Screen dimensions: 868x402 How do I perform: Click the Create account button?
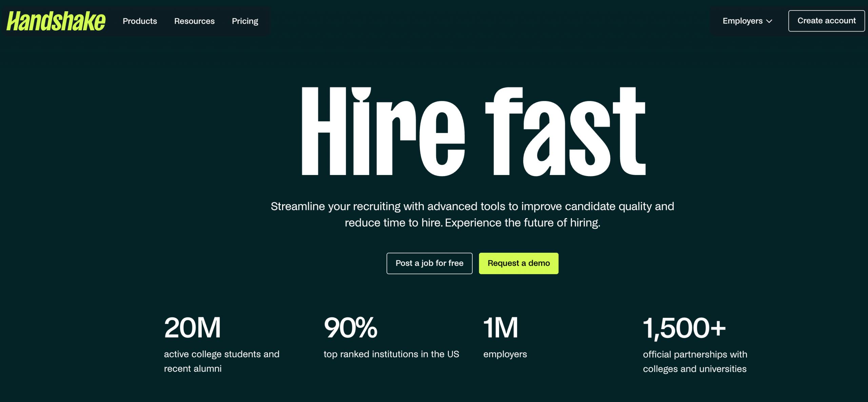tap(826, 21)
